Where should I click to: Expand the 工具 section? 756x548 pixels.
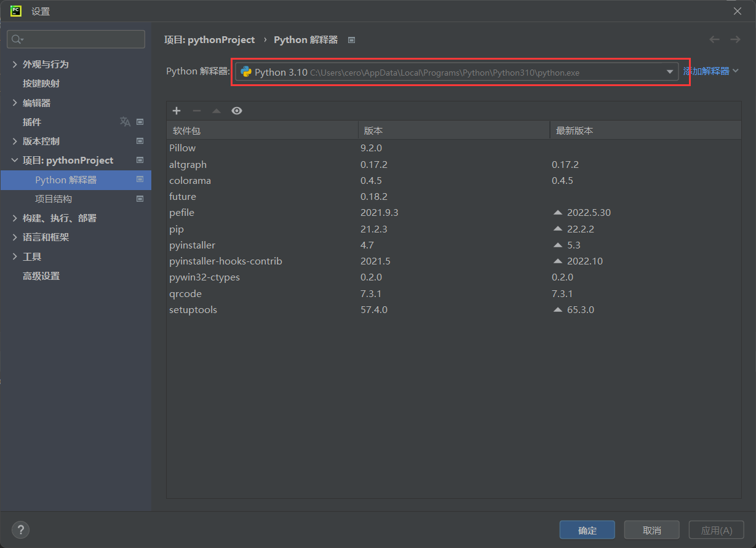(x=15, y=256)
